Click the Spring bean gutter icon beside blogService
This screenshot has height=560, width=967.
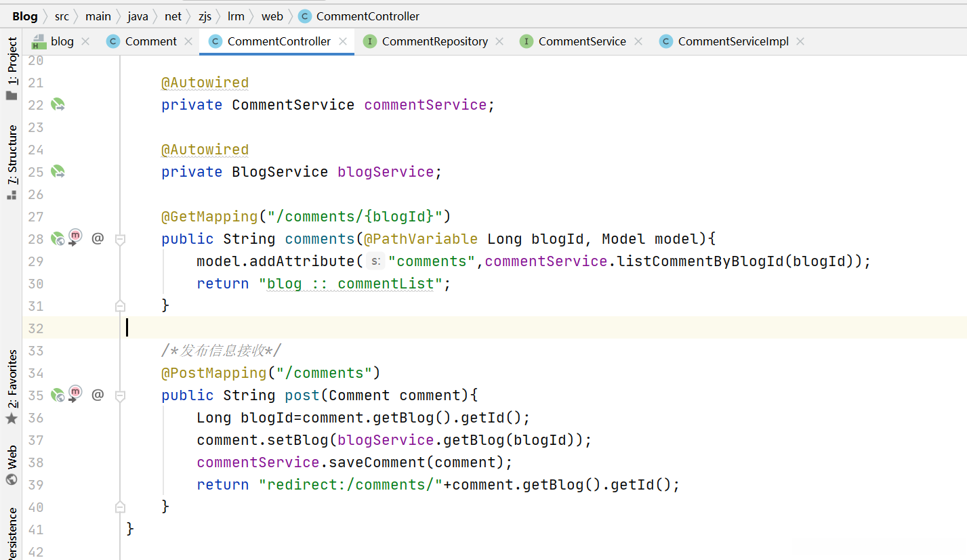pos(58,172)
